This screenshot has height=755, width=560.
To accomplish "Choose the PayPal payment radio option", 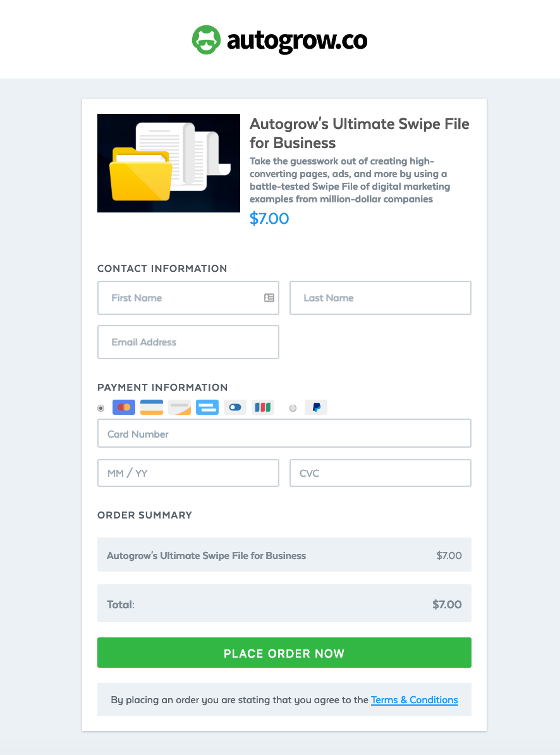I will pos(293,408).
